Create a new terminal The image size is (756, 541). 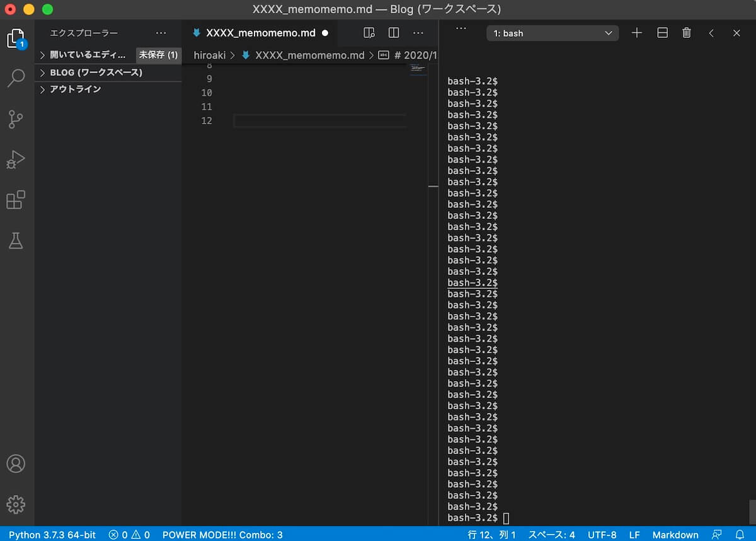point(637,33)
